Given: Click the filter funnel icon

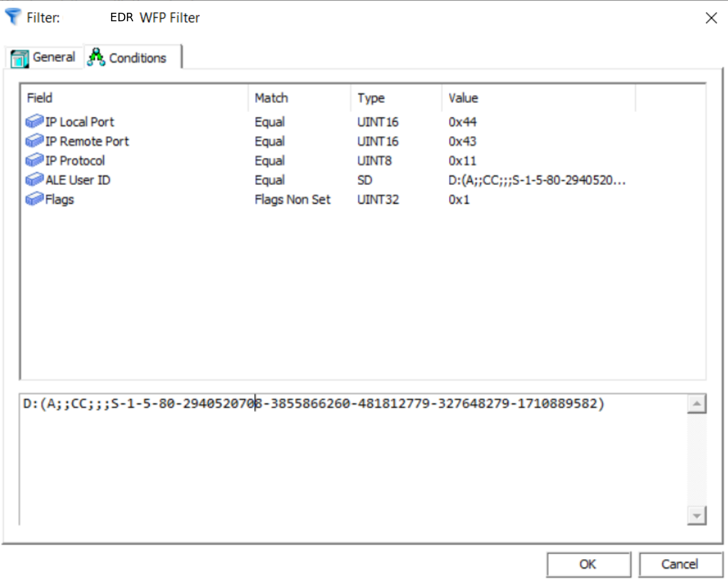Looking at the screenshot, I should click(13, 17).
